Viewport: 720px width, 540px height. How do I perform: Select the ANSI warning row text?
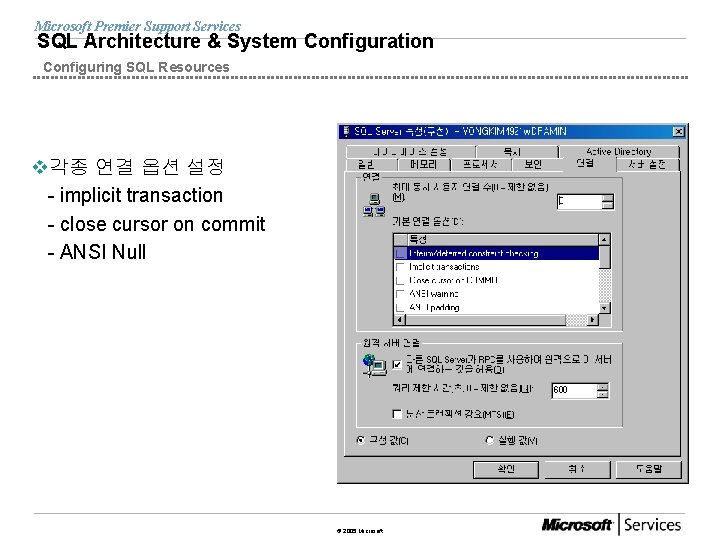click(x=433, y=294)
